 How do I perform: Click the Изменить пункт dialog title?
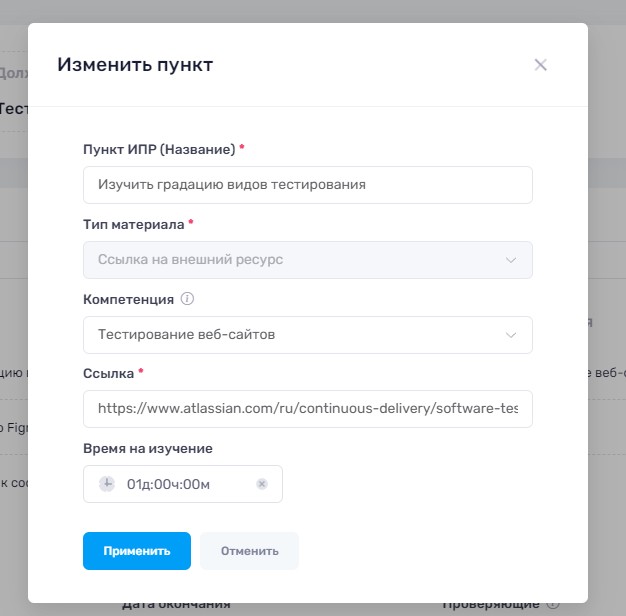point(135,65)
